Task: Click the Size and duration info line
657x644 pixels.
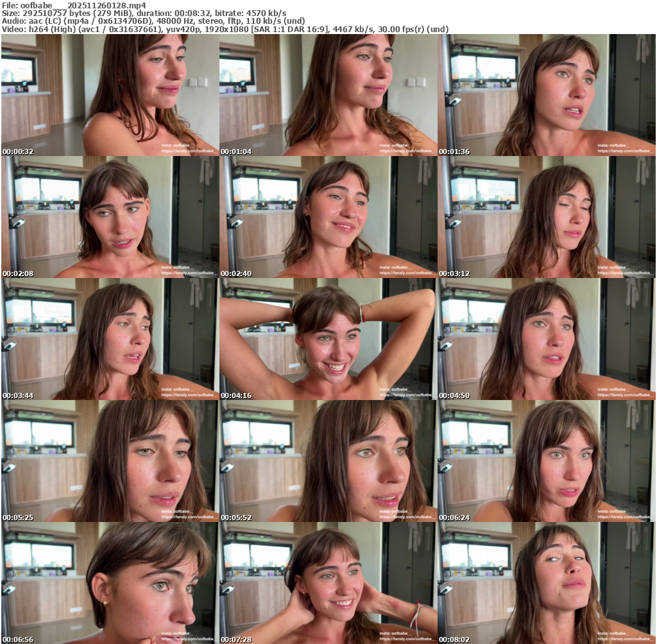Action: point(144,13)
